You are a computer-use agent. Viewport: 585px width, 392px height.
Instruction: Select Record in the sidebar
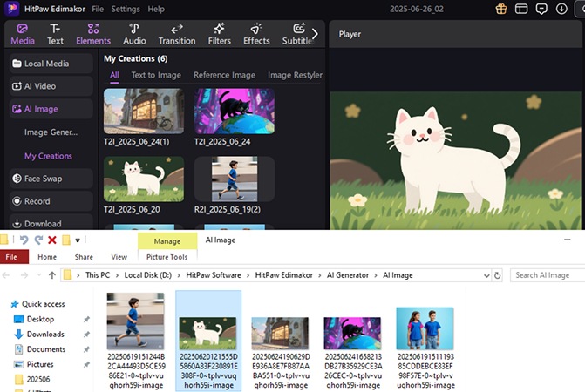click(x=51, y=201)
